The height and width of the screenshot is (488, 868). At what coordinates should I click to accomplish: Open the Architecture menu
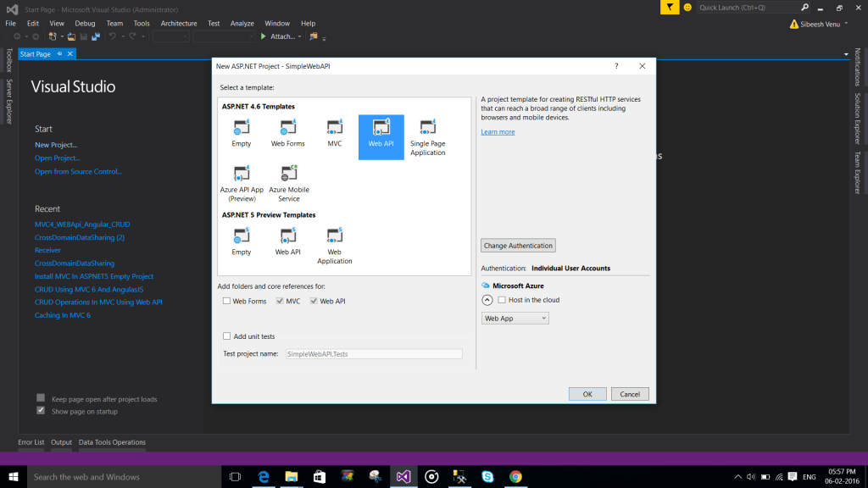coord(179,24)
